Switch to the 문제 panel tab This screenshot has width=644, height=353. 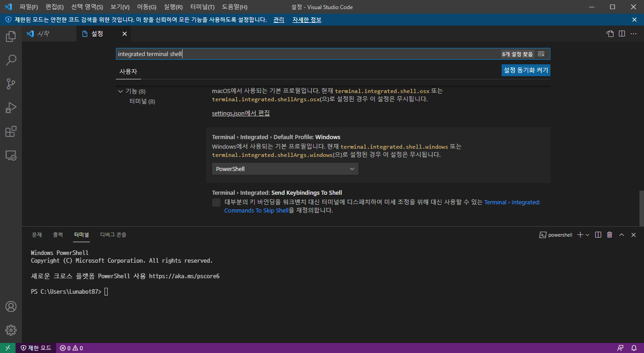37,235
